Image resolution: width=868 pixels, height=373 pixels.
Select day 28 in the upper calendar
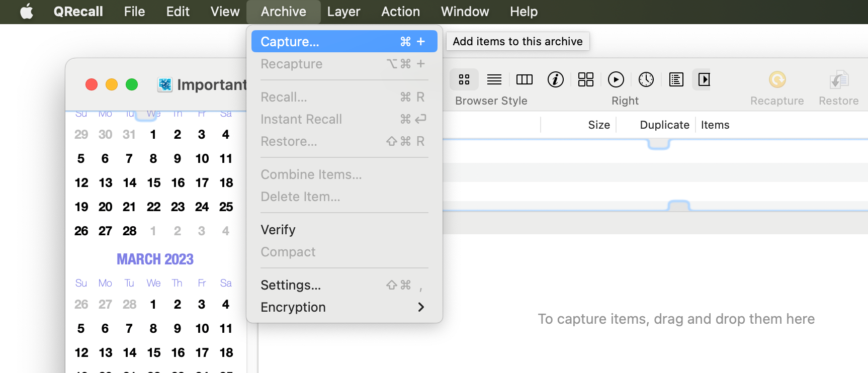(x=129, y=231)
